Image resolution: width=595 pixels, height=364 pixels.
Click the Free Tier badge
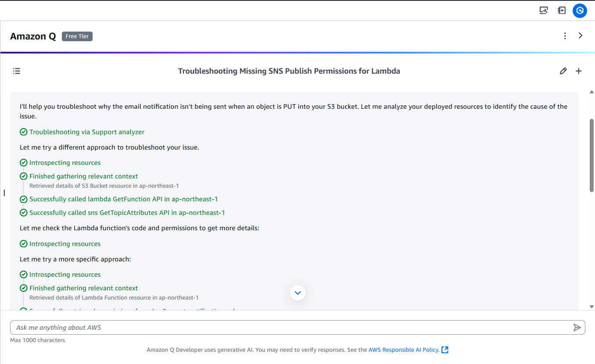click(77, 36)
